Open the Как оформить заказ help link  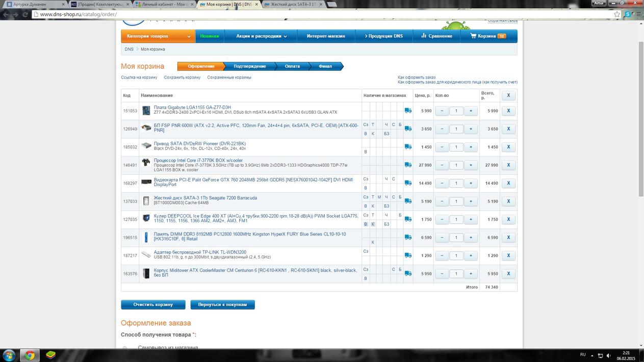click(417, 77)
